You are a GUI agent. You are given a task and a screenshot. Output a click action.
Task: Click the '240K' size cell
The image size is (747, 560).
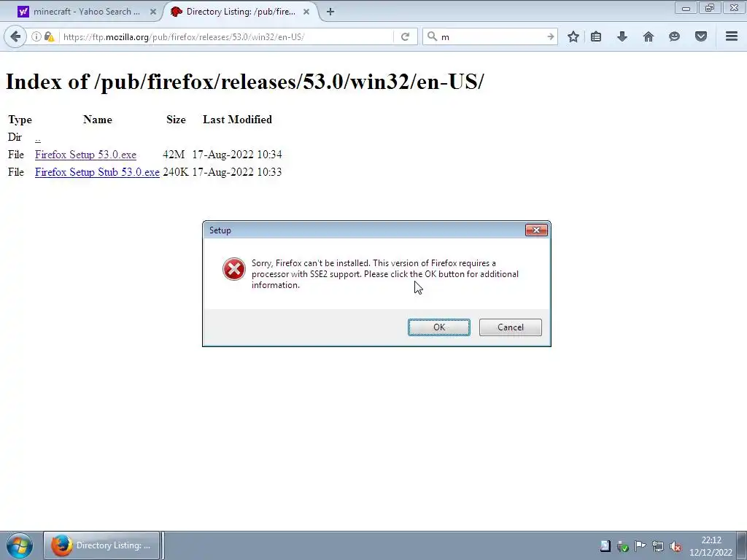(x=176, y=172)
